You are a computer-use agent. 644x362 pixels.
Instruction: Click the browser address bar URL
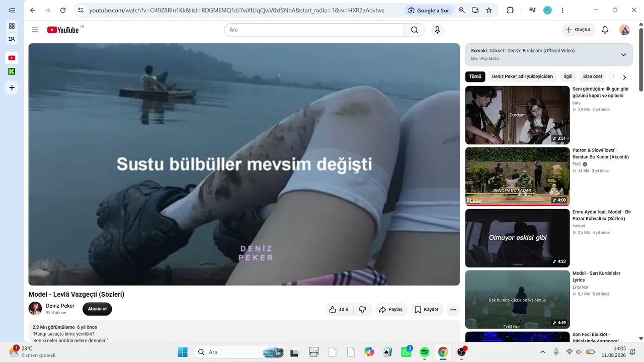click(236, 10)
